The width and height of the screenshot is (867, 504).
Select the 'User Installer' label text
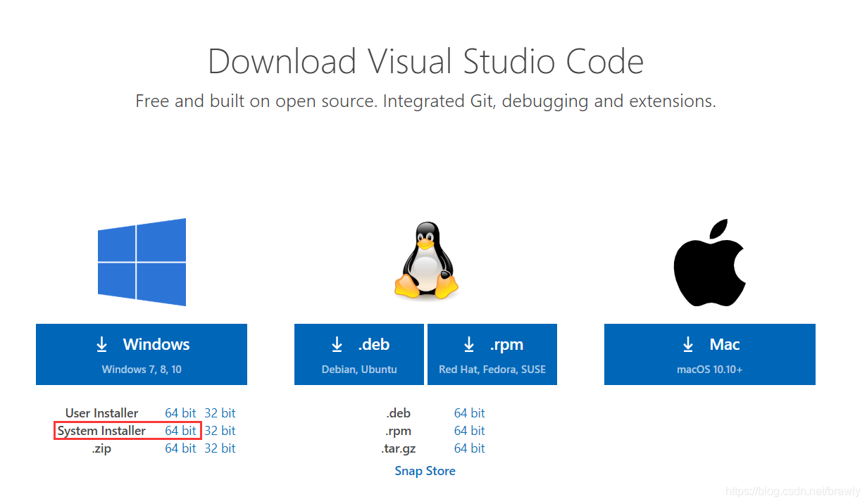click(x=102, y=413)
